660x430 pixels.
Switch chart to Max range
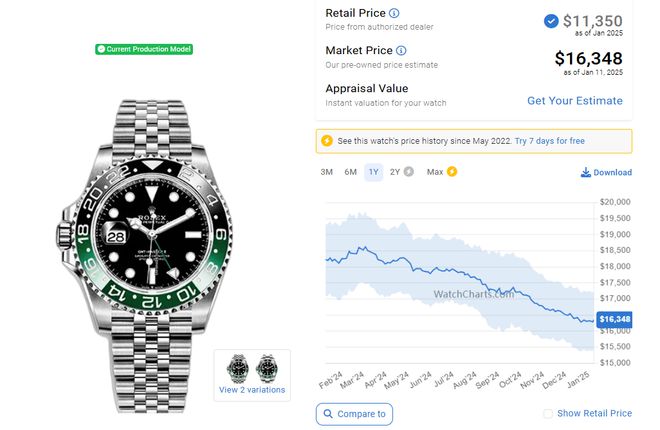[435, 172]
